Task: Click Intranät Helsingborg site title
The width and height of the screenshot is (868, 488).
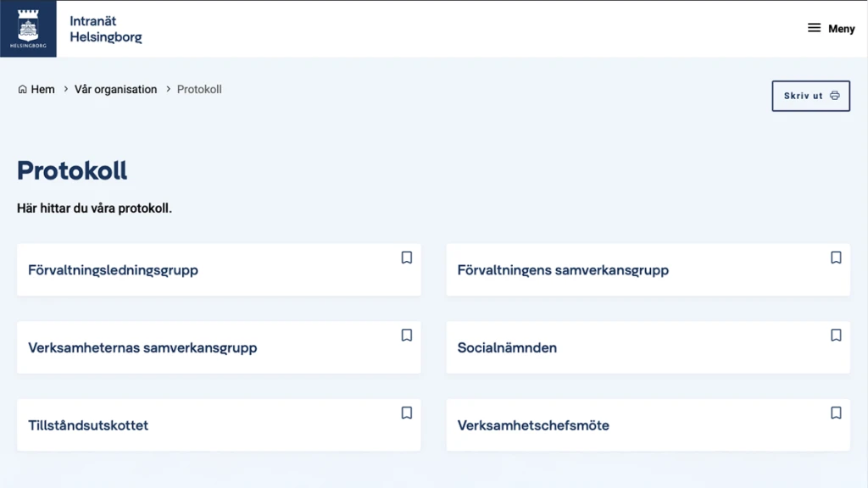Action: [106, 29]
